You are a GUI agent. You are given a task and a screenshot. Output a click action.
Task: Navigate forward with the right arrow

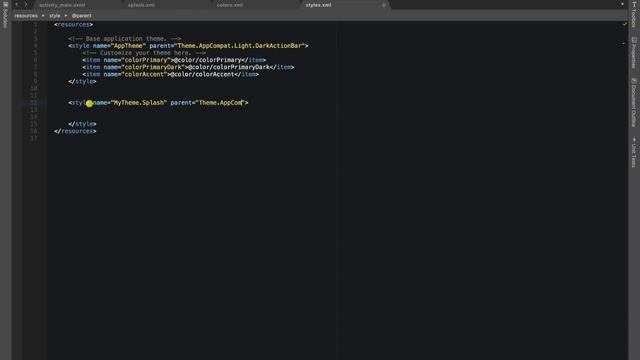(26, 4)
